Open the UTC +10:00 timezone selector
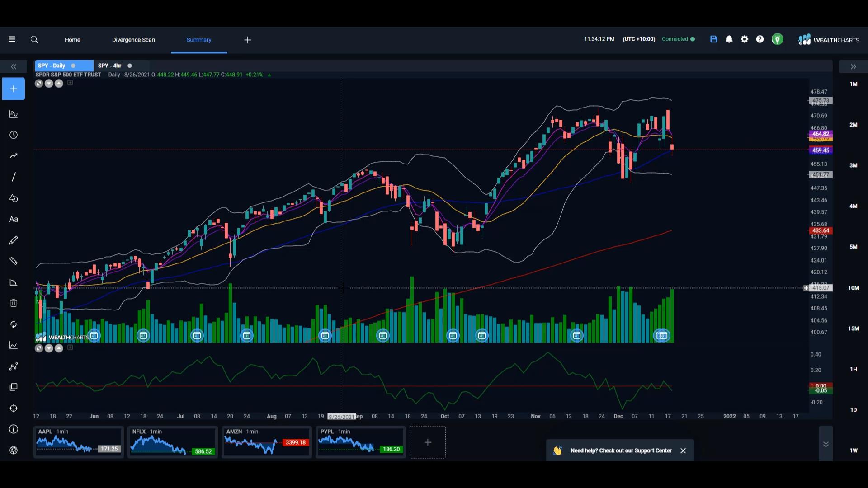868x488 pixels. click(x=639, y=39)
